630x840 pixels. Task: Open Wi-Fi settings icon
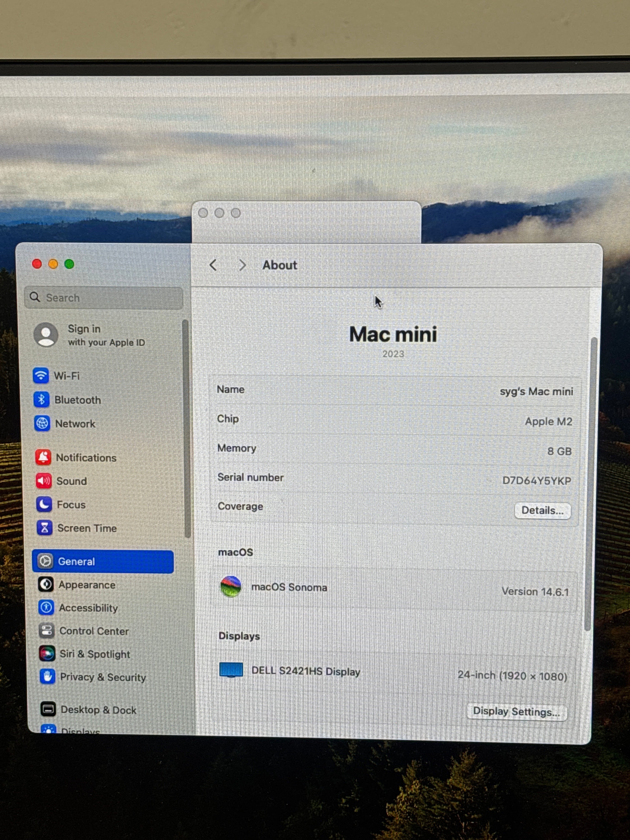(x=41, y=376)
